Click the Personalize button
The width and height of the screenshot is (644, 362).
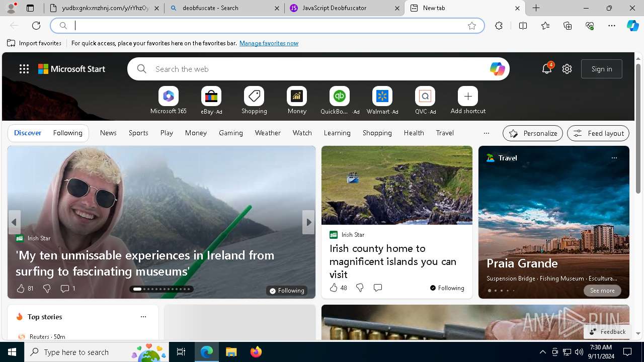[533, 133]
